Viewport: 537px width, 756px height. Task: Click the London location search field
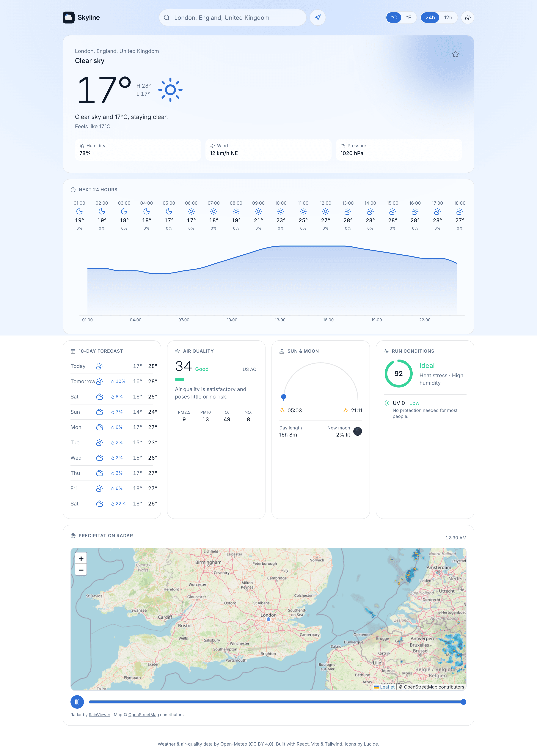click(x=233, y=18)
